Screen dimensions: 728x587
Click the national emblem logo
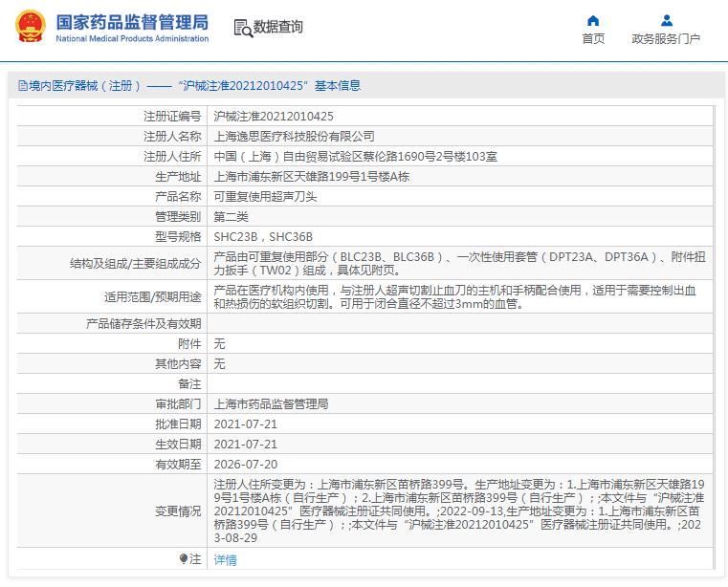point(31,27)
